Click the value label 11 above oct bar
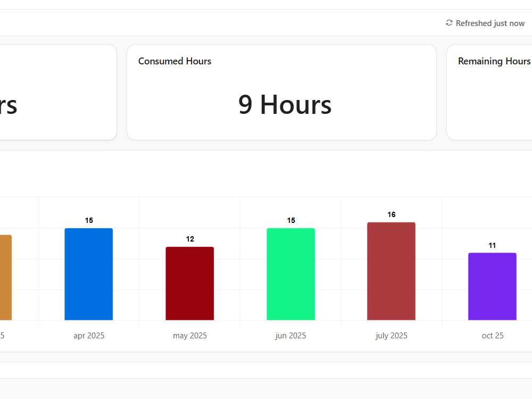The height and width of the screenshot is (399, 532). (492, 245)
